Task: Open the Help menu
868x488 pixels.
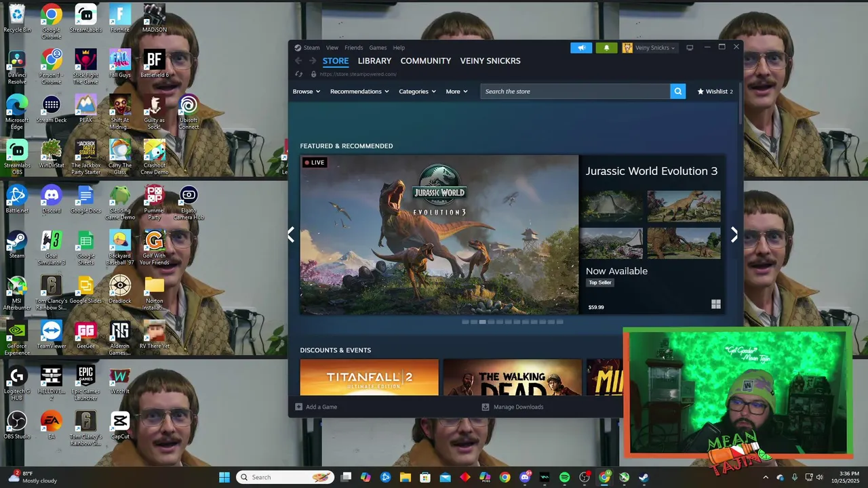Action: 399,47
